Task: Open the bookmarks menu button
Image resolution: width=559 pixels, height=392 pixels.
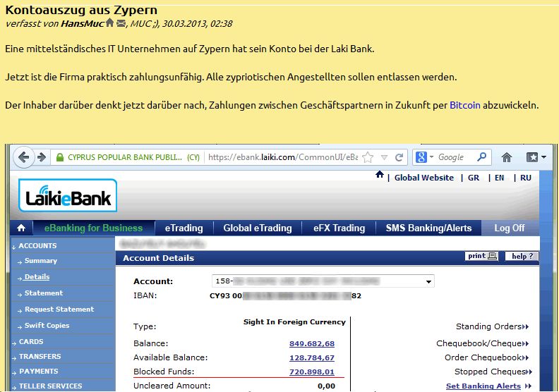Action: (x=536, y=157)
